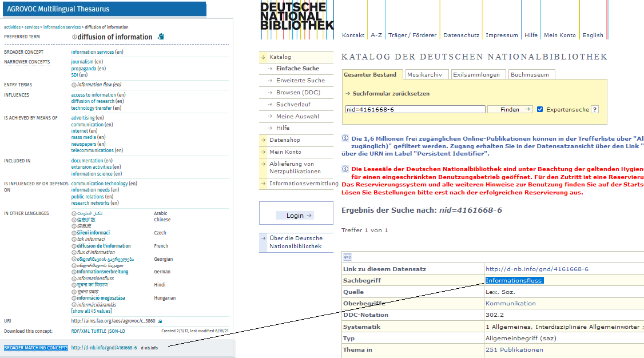Select the Gesamter Bestand tab

click(x=370, y=75)
